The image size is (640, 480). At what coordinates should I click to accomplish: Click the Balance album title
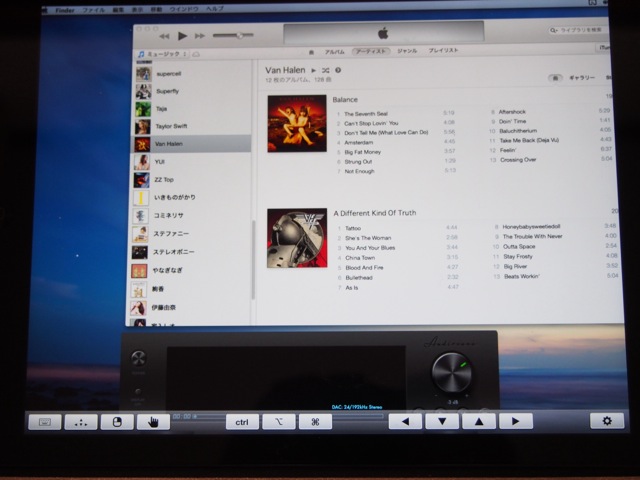coord(345,100)
